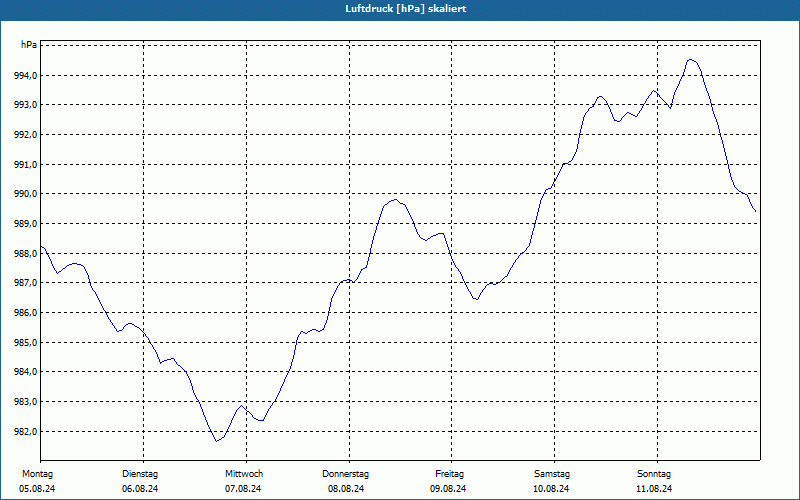Click the 983,0 axis value
The image size is (800, 500).
(25, 402)
